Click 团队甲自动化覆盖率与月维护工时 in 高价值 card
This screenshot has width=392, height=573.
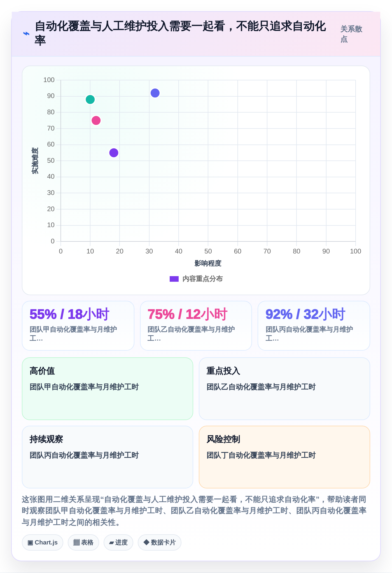pos(84,387)
